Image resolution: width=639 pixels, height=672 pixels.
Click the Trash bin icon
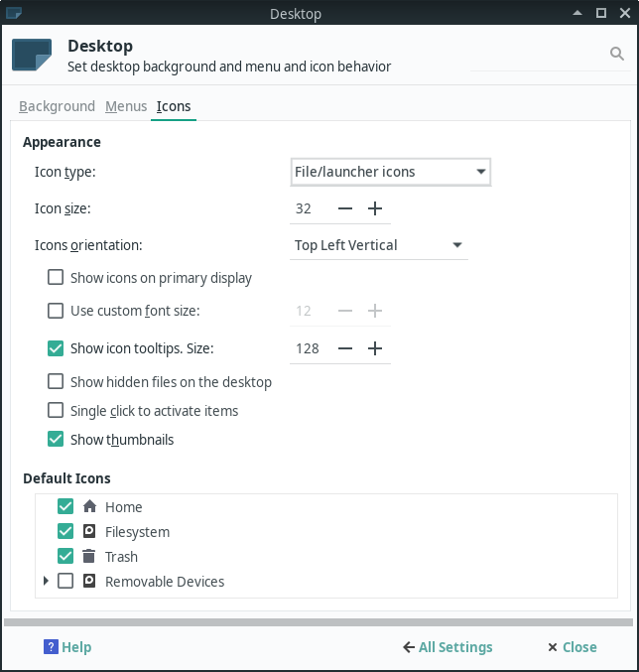89,557
